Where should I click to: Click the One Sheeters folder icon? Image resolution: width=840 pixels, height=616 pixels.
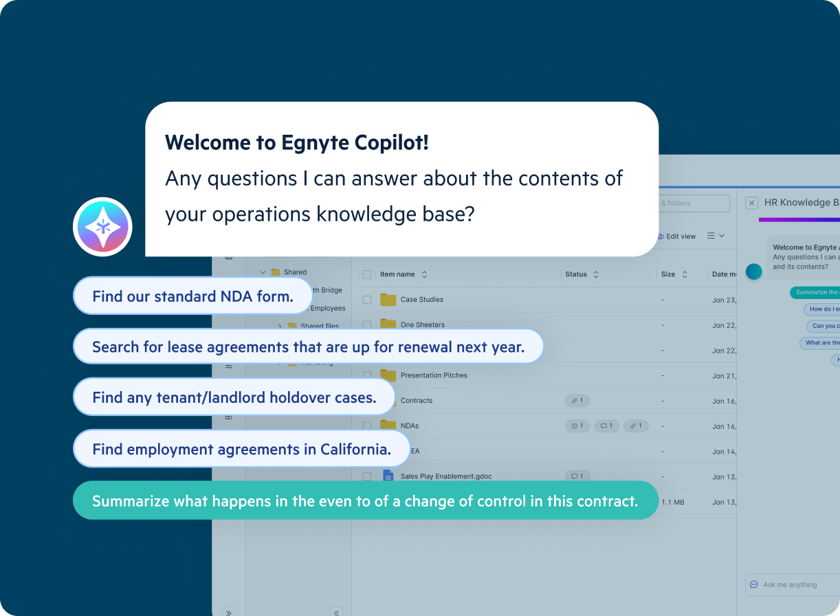(388, 324)
